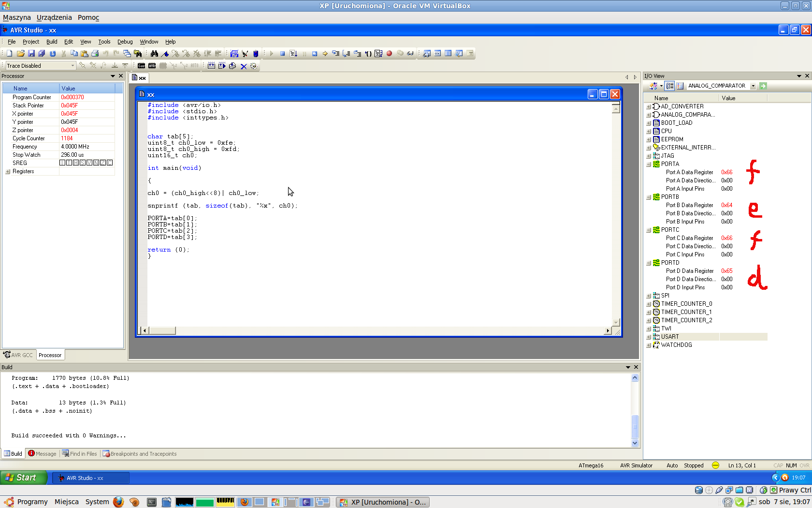812x508 pixels.
Task: Click the Find binoculars icon
Action: (154, 54)
